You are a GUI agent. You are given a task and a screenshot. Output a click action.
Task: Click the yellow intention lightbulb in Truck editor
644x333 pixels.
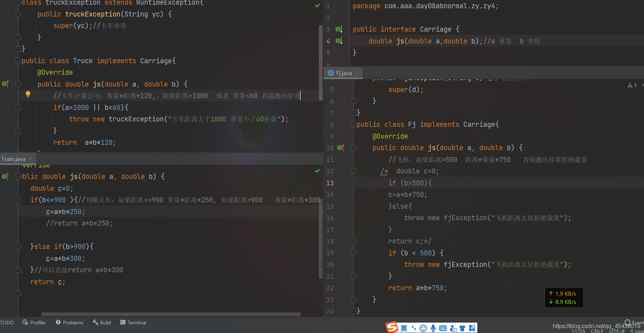point(28,94)
